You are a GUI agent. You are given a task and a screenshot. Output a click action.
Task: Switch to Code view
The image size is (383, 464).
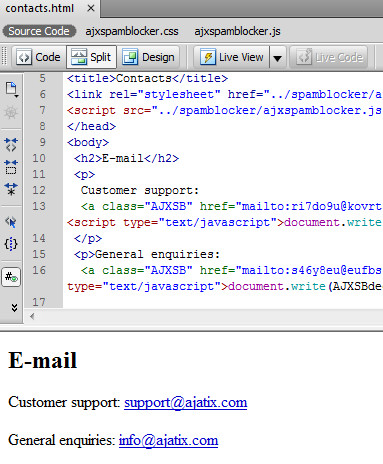click(x=39, y=57)
